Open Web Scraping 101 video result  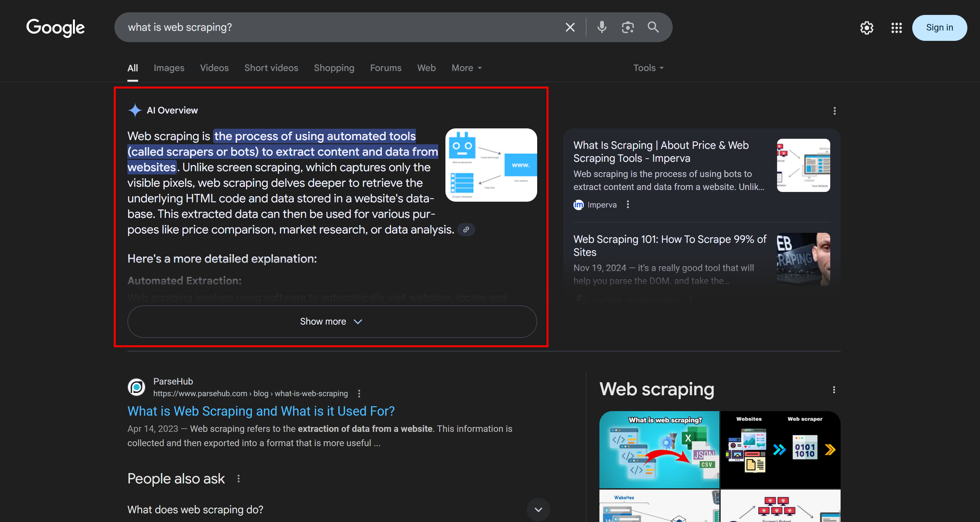coord(669,246)
